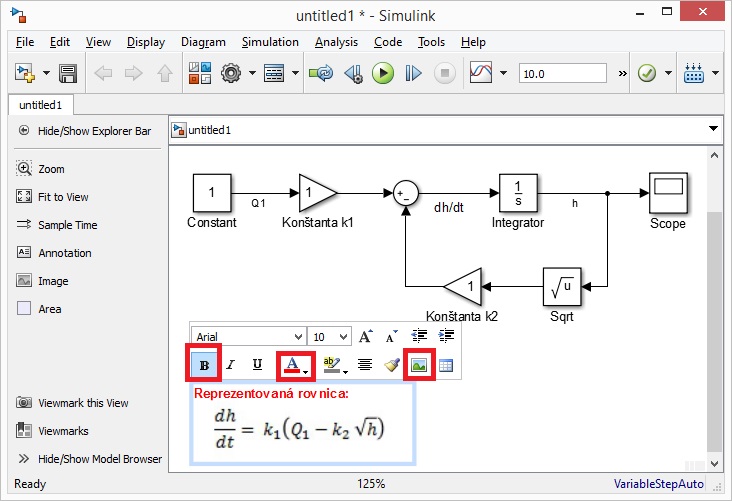Click the simulation stop time field 10.0
This screenshot has height=501, width=732.
[563, 74]
